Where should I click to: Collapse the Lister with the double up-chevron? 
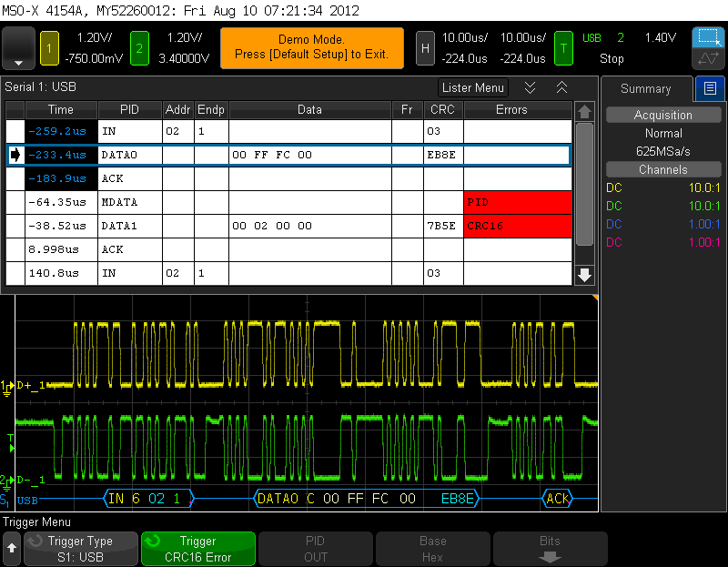pyautogui.click(x=561, y=87)
